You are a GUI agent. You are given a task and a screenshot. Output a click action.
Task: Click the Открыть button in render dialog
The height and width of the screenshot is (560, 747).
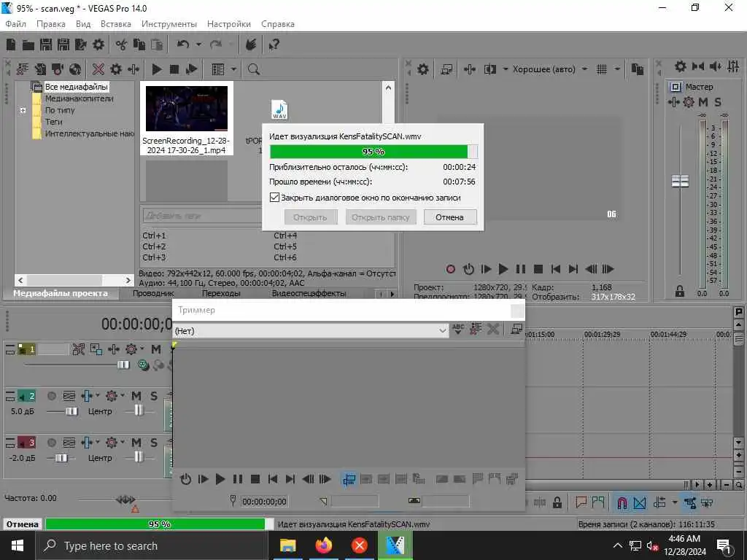tap(310, 217)
